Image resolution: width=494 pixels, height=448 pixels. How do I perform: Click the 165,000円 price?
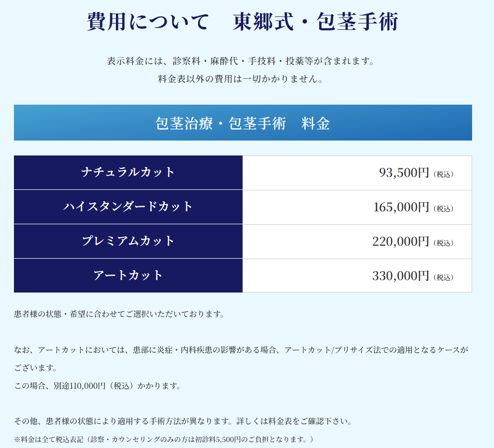pyautogui.click(x=401, y=207)
